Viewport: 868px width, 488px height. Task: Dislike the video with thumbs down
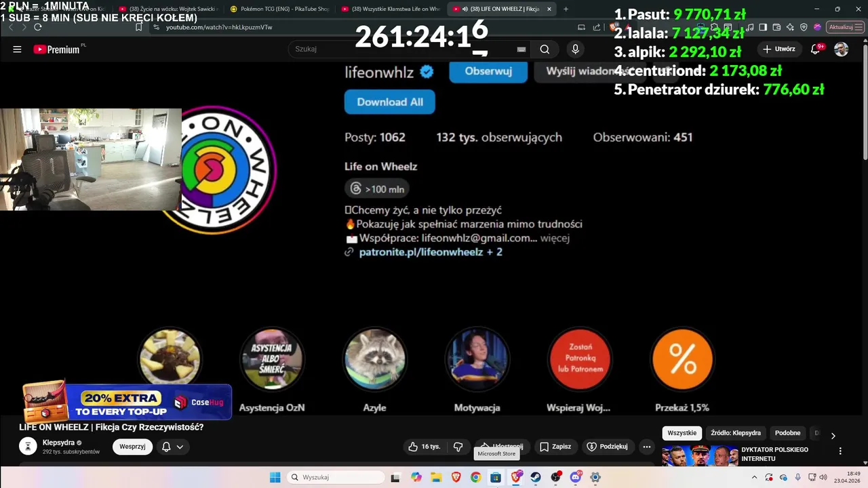point(458,447)
